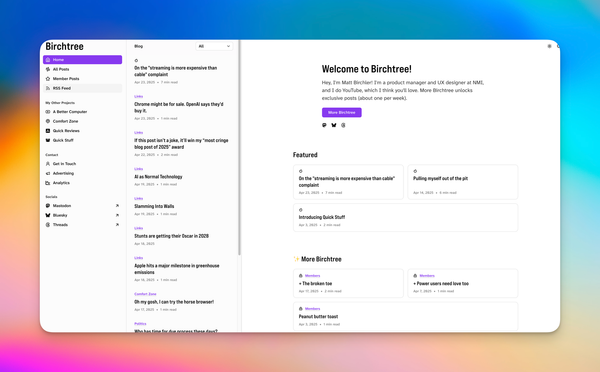The height and width of the screenshot is (372, 600).
Task: Click the Bluesky icon in sidebar Socials
Action: [48, 215]
